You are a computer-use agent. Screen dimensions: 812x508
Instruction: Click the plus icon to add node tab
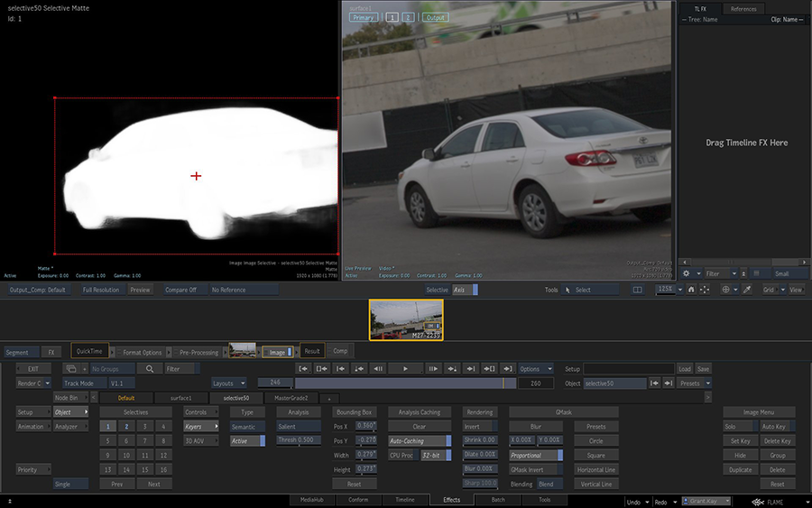tap(329, 398)
